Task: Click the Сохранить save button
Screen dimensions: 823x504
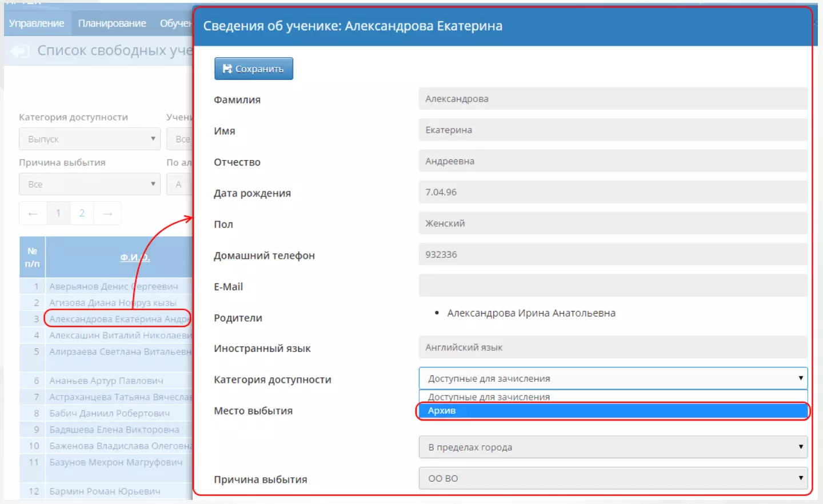Action: (x=254, y=69)
